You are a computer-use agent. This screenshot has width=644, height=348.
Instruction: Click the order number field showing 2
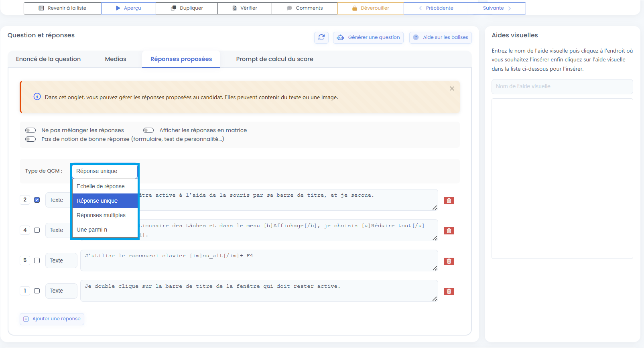pos(25,199)
